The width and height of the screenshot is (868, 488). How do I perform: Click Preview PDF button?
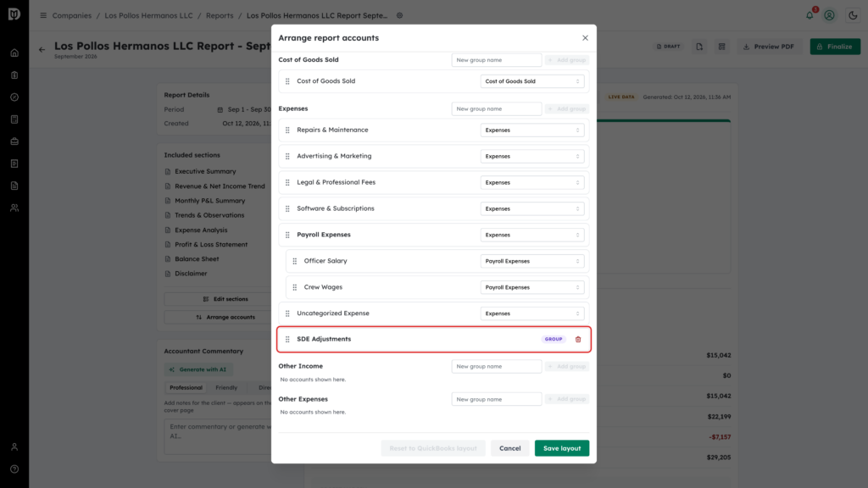point(768,47)
